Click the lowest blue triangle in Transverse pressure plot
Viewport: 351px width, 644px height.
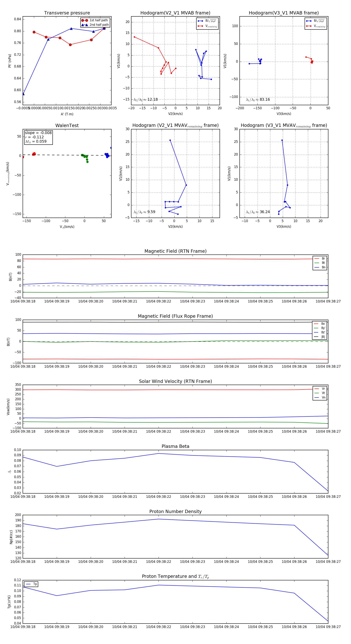pyautogui.click(x=23, y=94)
